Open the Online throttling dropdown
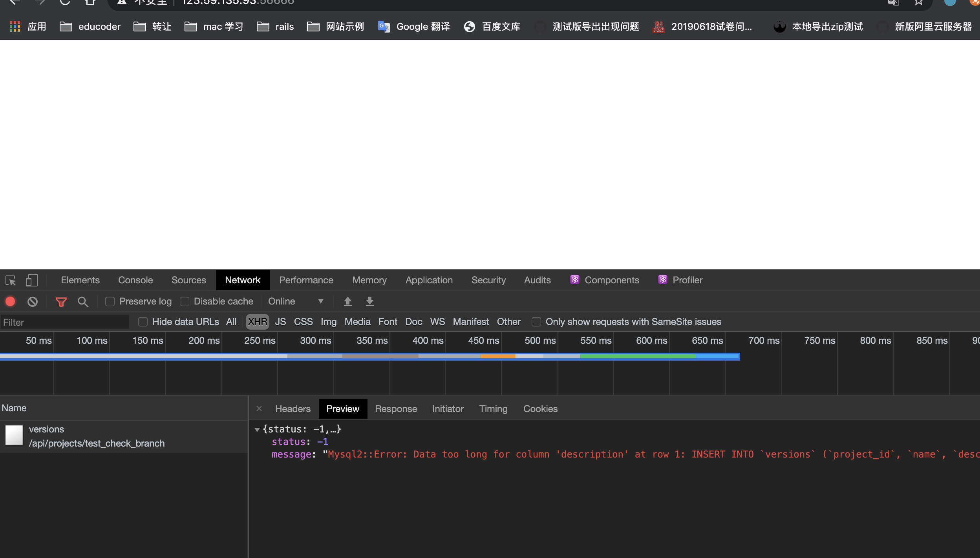This screenshot has width=980, height=558. pyautogui.click(x=296, y=301)
